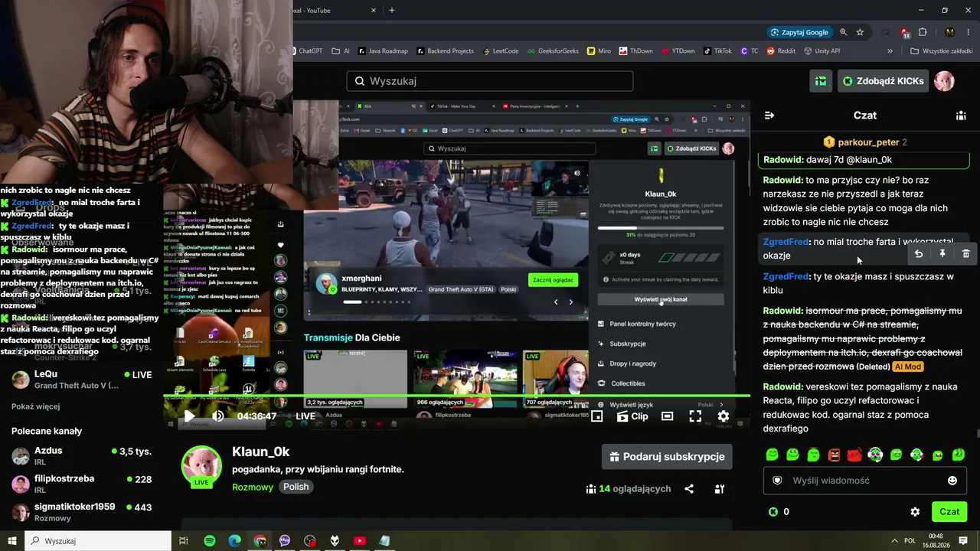Open recommended channel Azdus
Image resolution: width=980 pixels, height=551 pixels.
(81, 457)
